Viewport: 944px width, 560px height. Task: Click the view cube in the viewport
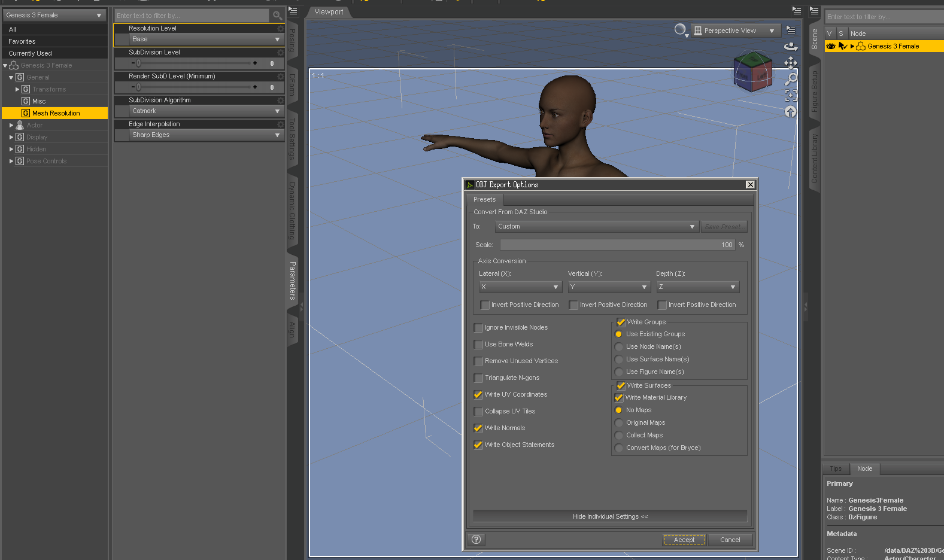click(x=752, y=72)
